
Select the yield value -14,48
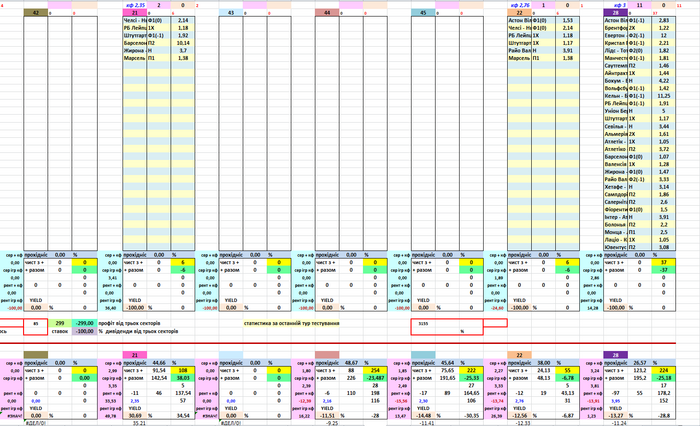(x=423, y=415)
